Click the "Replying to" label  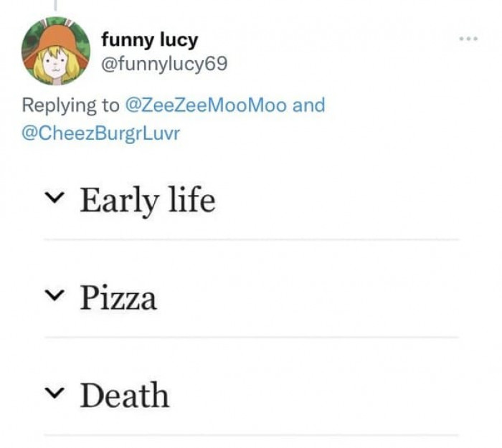(70, 105)
